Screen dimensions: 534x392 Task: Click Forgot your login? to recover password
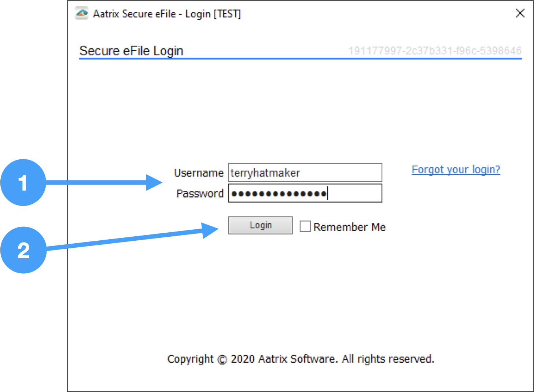coord(456,169)
